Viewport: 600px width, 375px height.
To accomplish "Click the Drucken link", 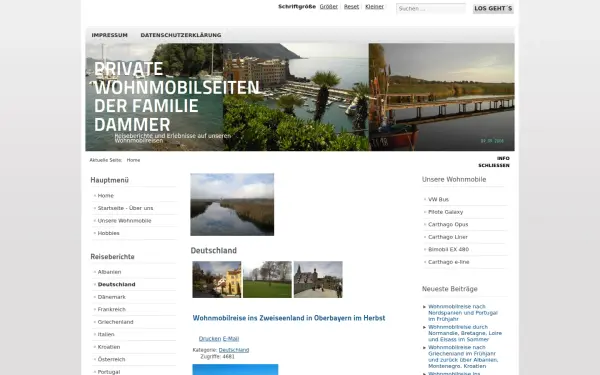I will (210, 339).
